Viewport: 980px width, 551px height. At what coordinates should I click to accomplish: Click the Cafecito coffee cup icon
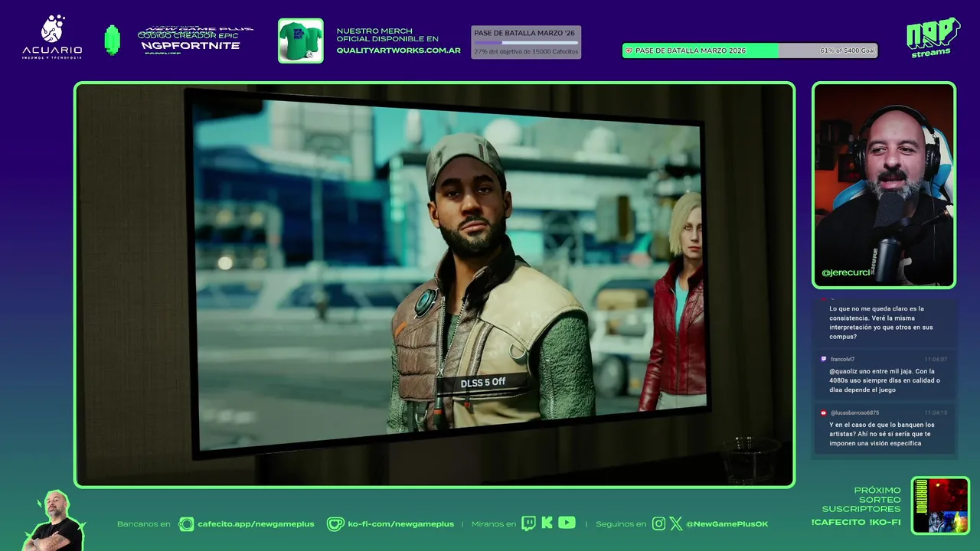coord(186,524)
